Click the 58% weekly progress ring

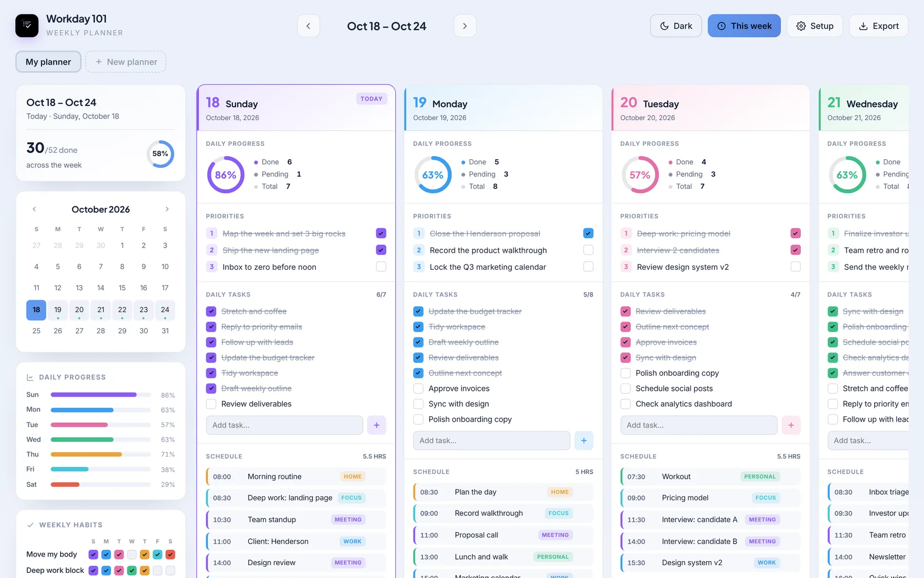point(160,154)
